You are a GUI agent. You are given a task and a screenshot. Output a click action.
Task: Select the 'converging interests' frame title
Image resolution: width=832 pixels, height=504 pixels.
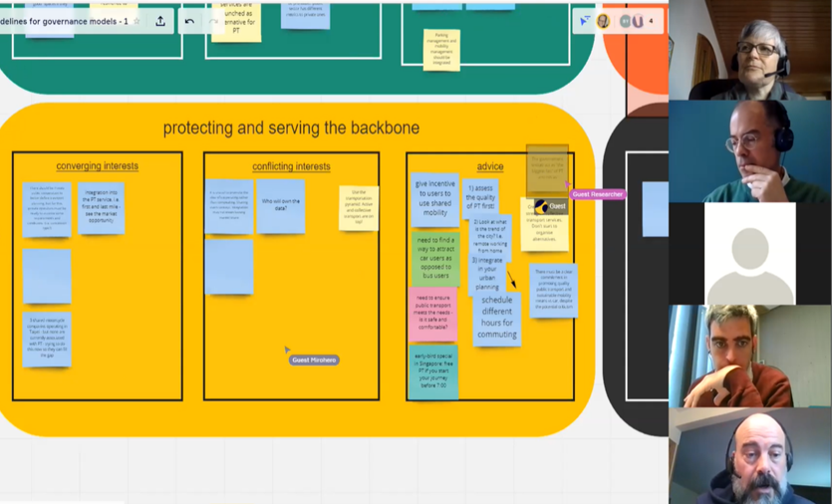[x=97, y=166]
